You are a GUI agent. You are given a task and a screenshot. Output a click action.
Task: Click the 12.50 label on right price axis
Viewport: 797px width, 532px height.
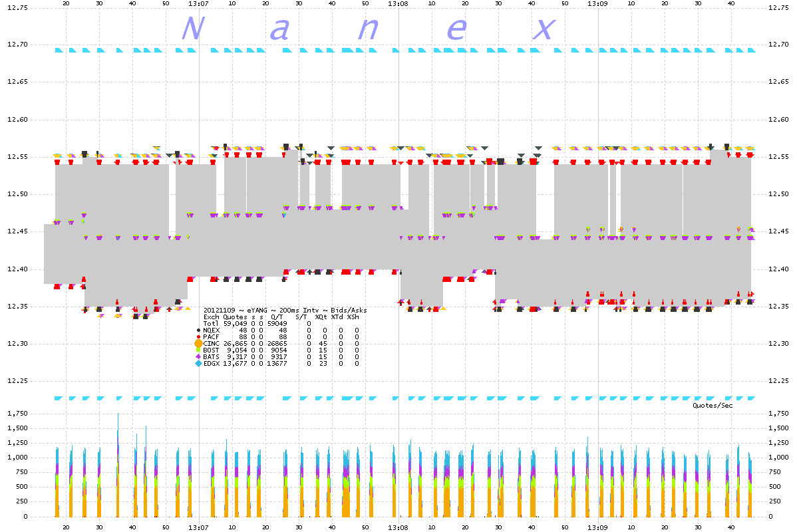point(778,194)
